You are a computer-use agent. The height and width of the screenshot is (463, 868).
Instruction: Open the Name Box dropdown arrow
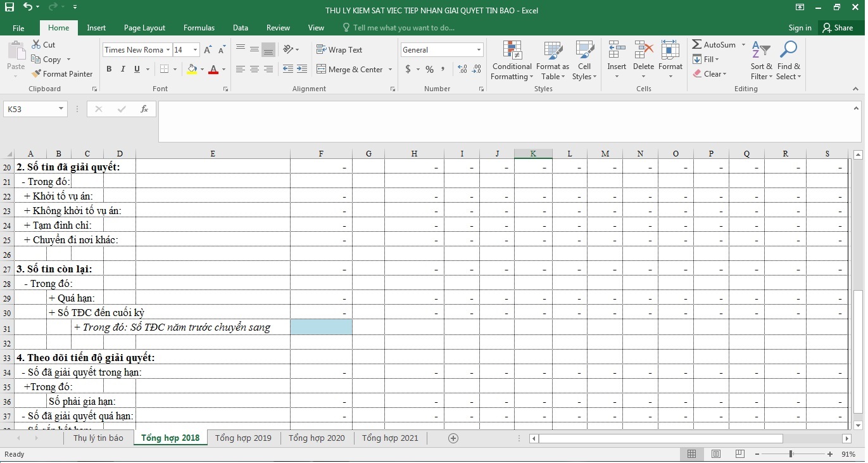[61, 109]
